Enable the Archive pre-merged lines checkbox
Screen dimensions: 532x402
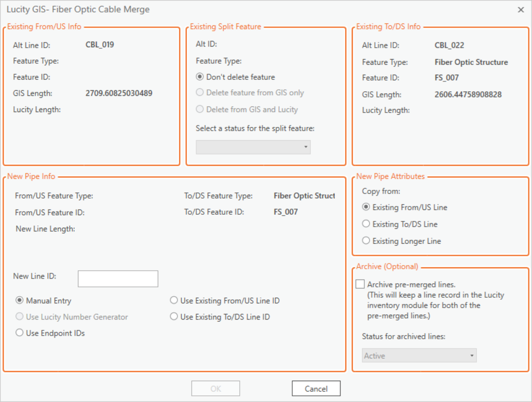360,284
